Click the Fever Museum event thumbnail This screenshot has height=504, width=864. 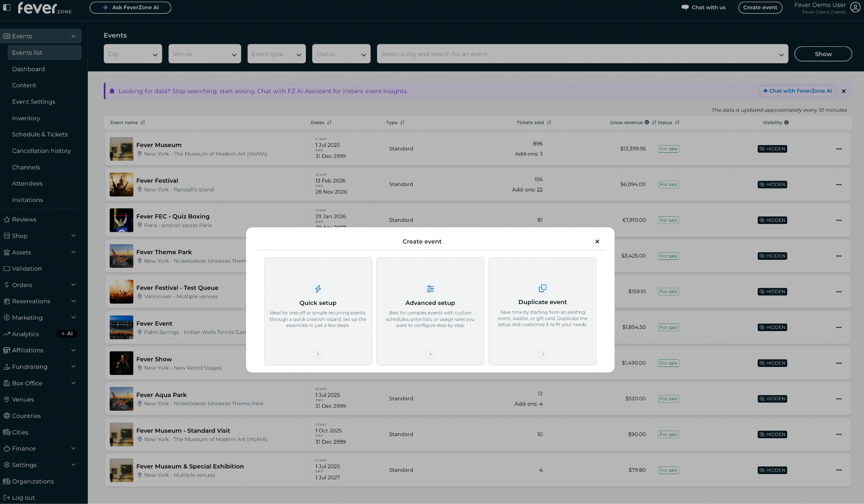(121, 149)
